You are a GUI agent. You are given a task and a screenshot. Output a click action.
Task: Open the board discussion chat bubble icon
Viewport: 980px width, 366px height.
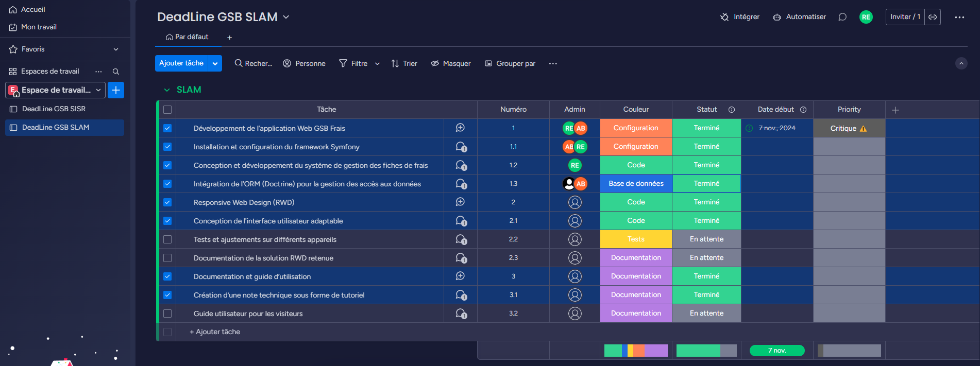842,17
